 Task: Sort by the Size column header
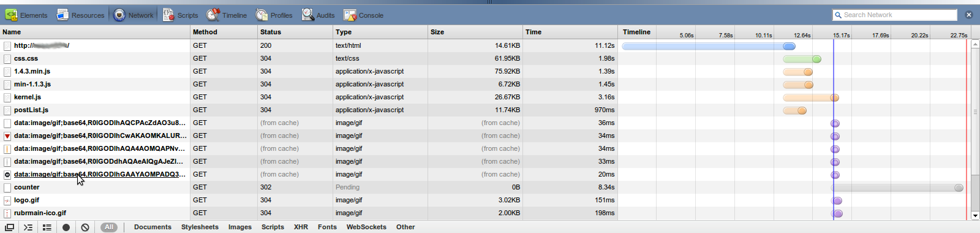(x=475, y=32)
